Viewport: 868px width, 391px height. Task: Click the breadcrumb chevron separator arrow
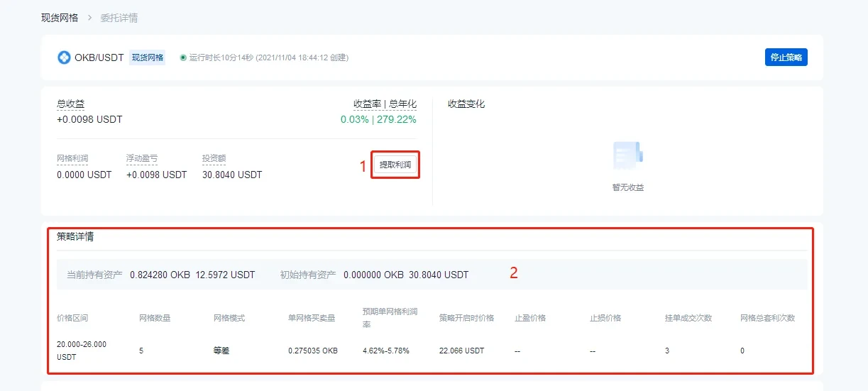tap(89, 18)
